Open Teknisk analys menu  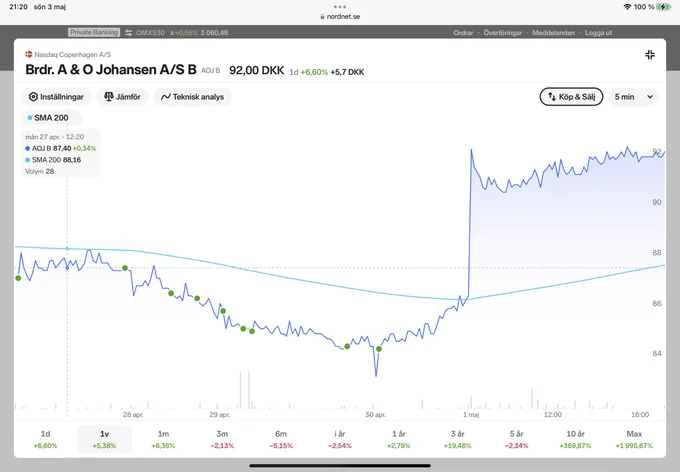[193, 97]
